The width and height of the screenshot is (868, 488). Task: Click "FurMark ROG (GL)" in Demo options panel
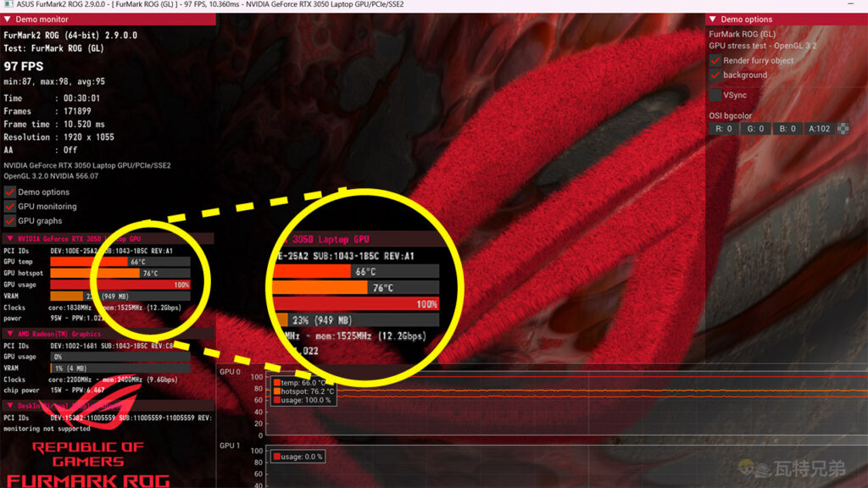(743, 34)
